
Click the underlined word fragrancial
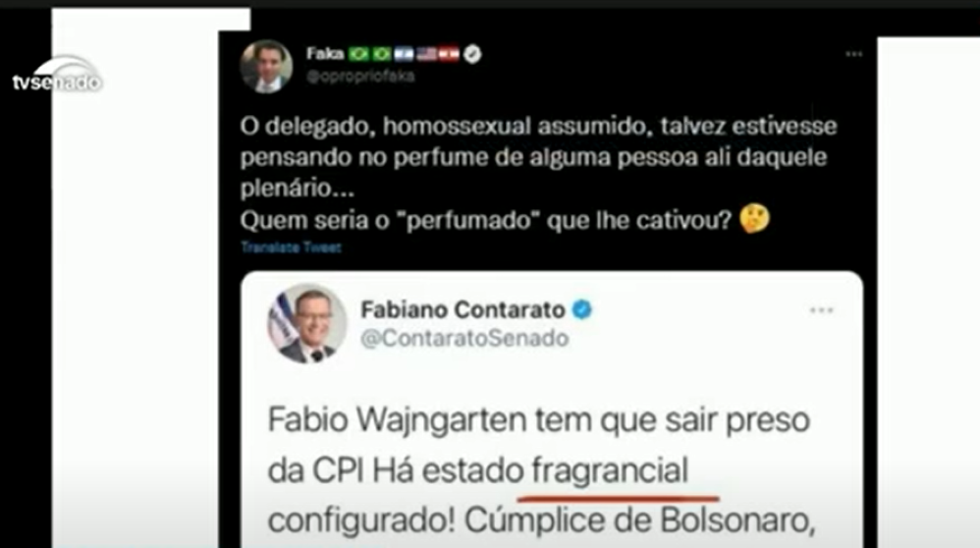tap(610, 469)
